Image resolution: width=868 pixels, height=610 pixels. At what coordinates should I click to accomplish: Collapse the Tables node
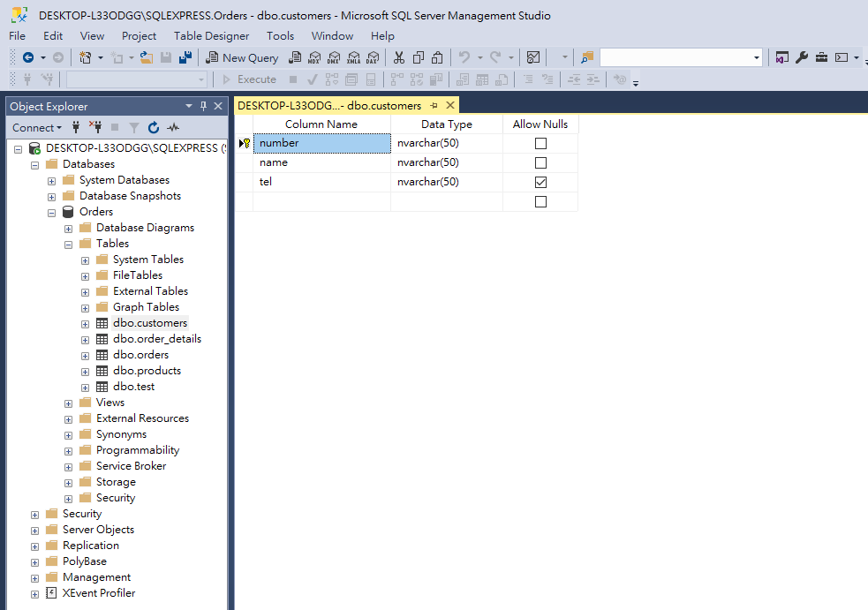(x=68, y=243)
